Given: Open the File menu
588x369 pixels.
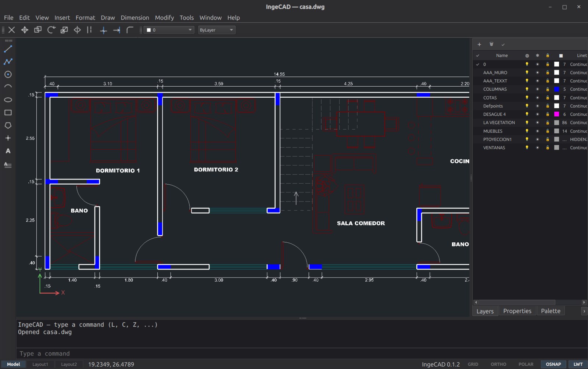Looking at the screenshot, I should click(8, 18).
